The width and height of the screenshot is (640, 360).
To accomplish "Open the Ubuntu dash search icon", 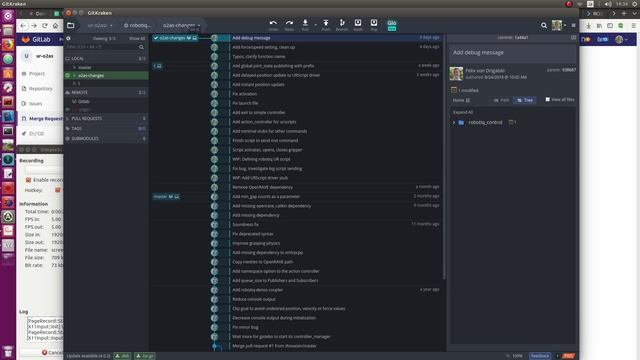I will (x=8, y=16).
